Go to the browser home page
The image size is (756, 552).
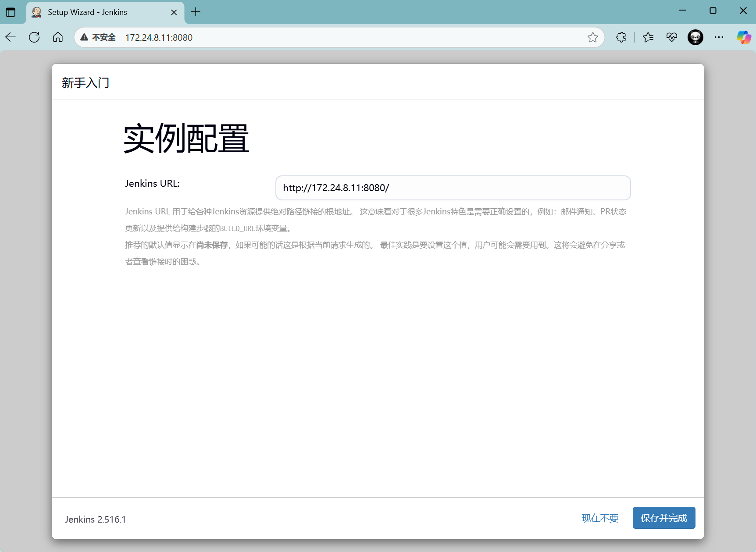point(58,37)
